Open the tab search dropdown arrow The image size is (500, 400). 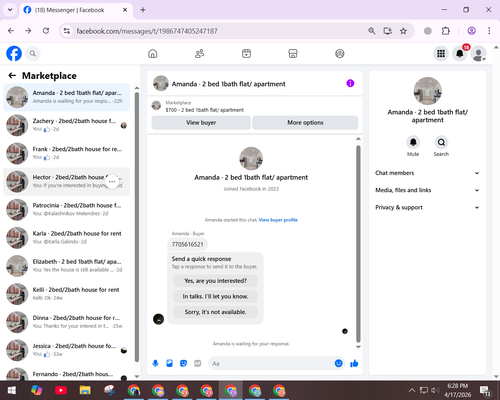point(10,10)
